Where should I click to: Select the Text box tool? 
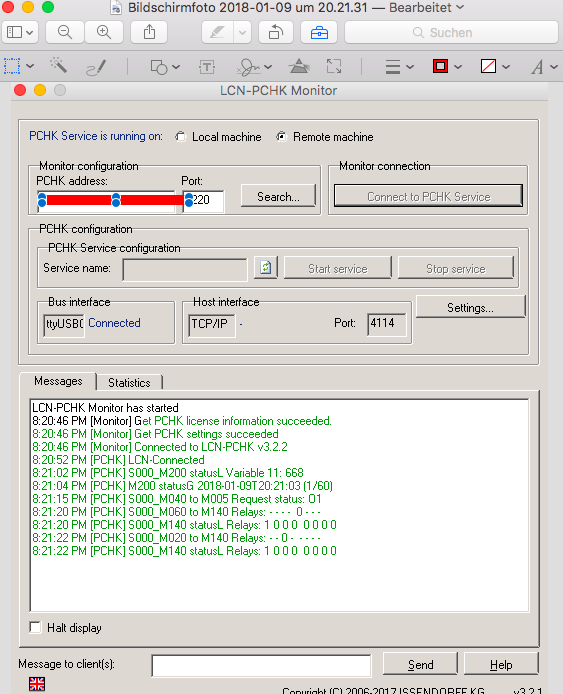207,67
